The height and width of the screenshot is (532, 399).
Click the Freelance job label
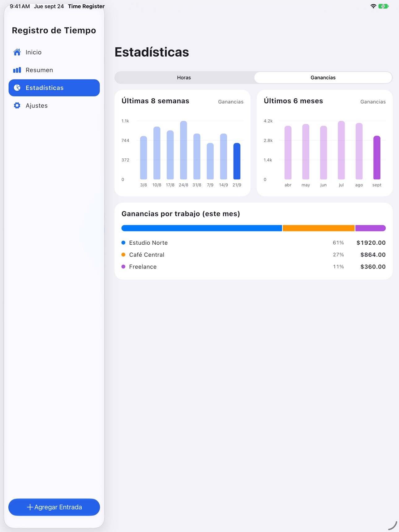143,267
